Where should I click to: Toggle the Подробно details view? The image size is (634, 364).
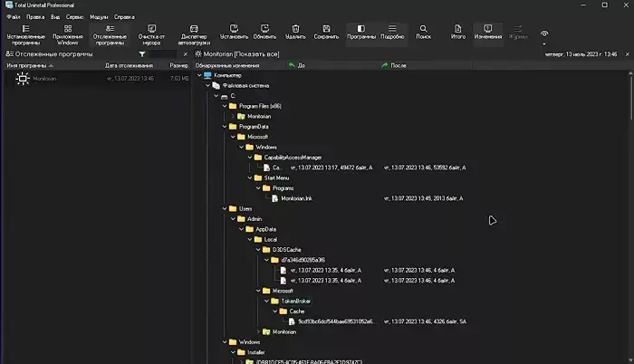point(392,34)
